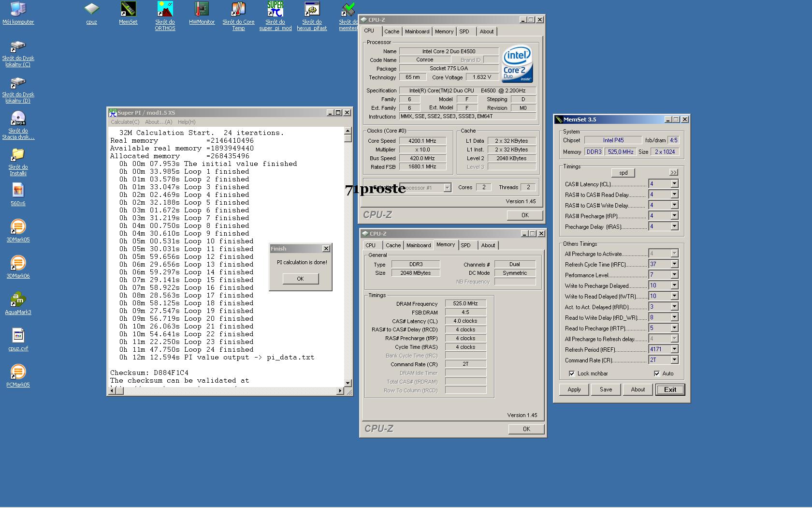Open the 560x6 file icon
Viewport: 812px width, 508px height.
coord(18,194)
